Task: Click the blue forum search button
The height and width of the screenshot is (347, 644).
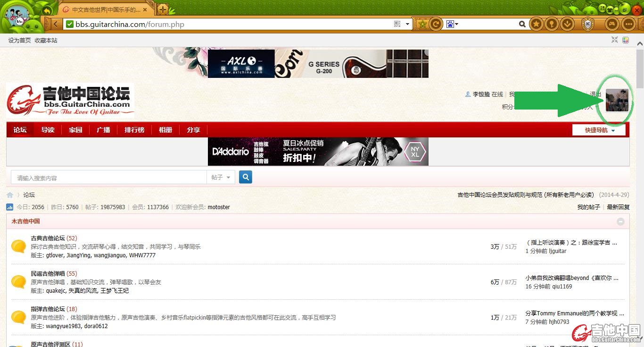Action: [246, 177]
